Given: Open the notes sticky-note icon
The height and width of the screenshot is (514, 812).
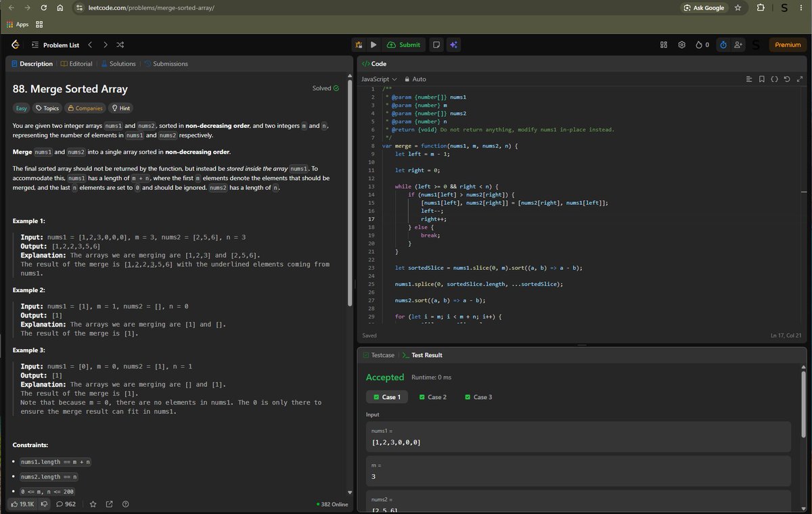Looking at the screenshot, I should pos(436,45).
